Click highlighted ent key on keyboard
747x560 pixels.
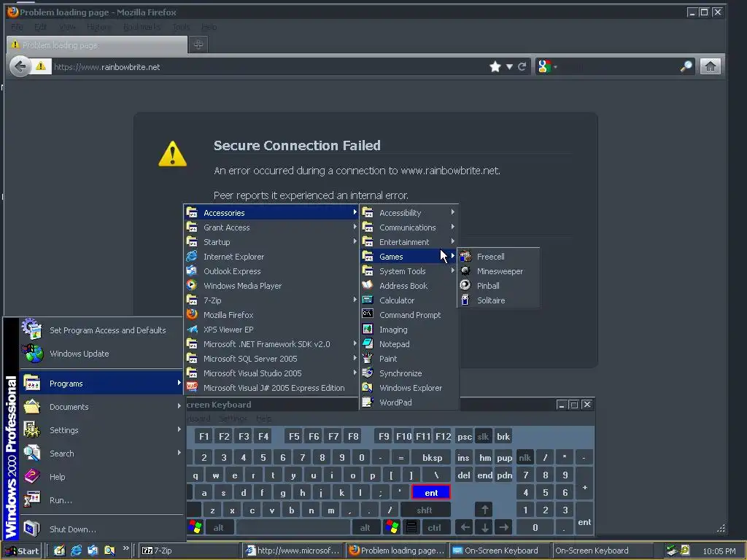coord(430,492)
